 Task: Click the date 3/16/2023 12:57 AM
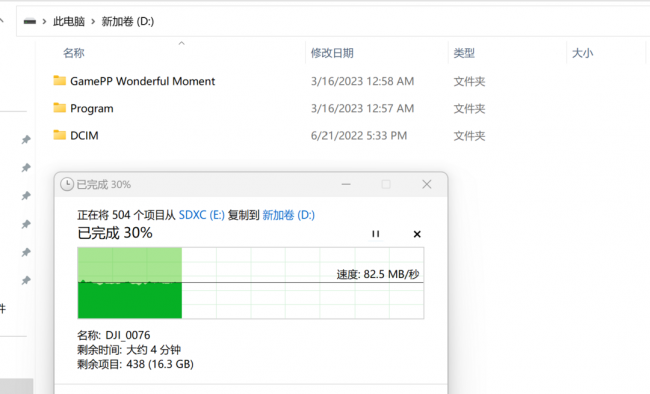(x=362, y=108)
